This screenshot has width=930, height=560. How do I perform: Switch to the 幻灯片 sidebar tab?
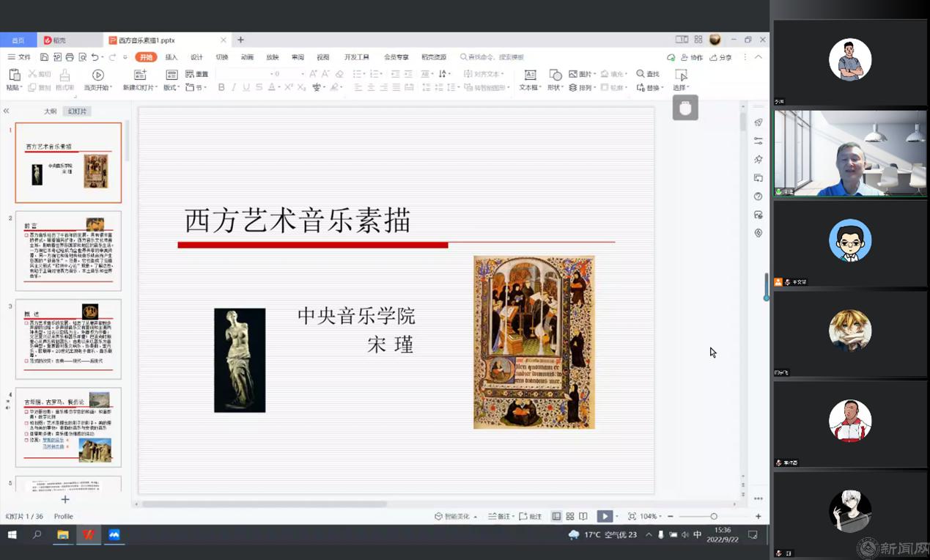78,111
